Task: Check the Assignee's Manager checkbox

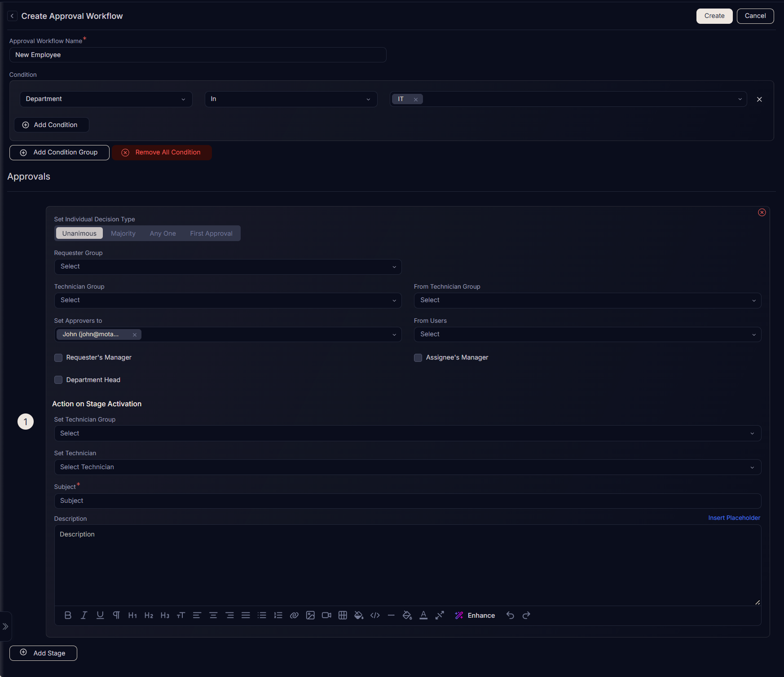Action: click(x=418, y=358)
